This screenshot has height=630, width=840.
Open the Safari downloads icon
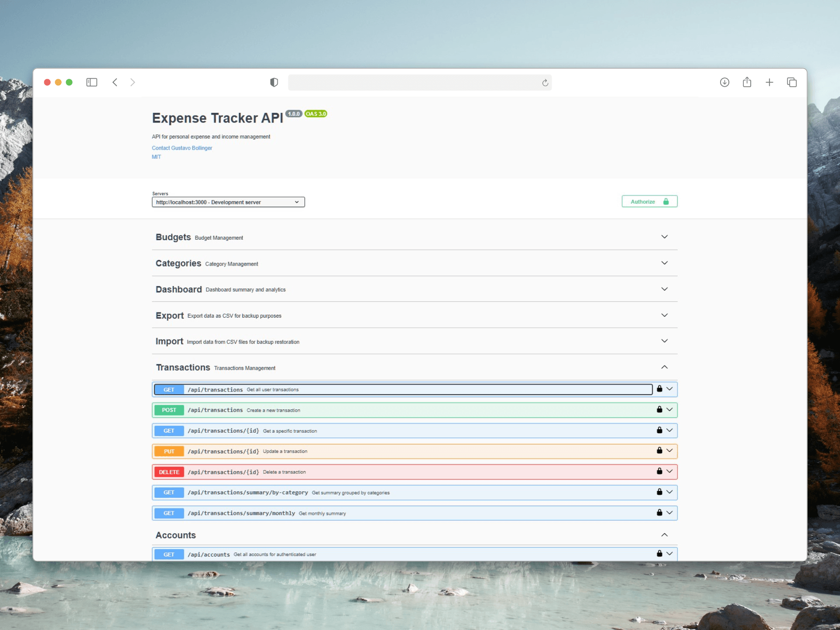point(724,82)
